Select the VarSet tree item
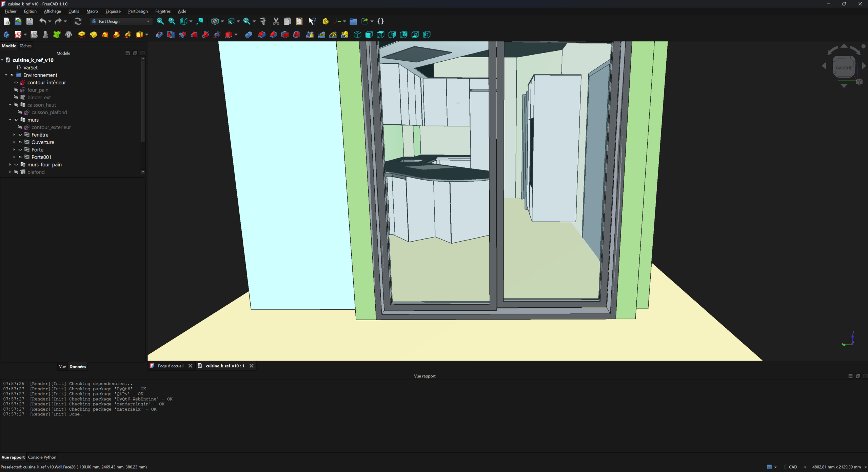The width and height of the screenshot is (868, 472). tap(31, 68)
